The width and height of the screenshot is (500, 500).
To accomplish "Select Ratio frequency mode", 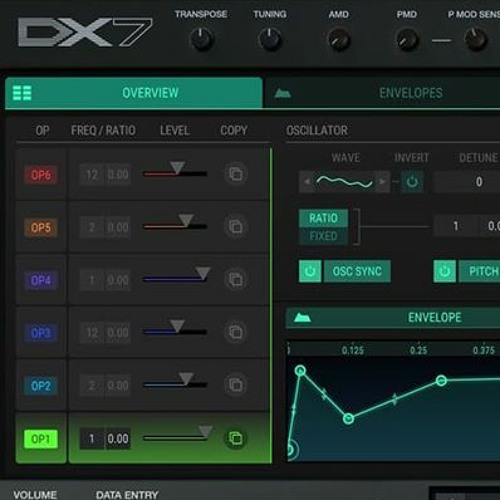I will tap(323, 218).
